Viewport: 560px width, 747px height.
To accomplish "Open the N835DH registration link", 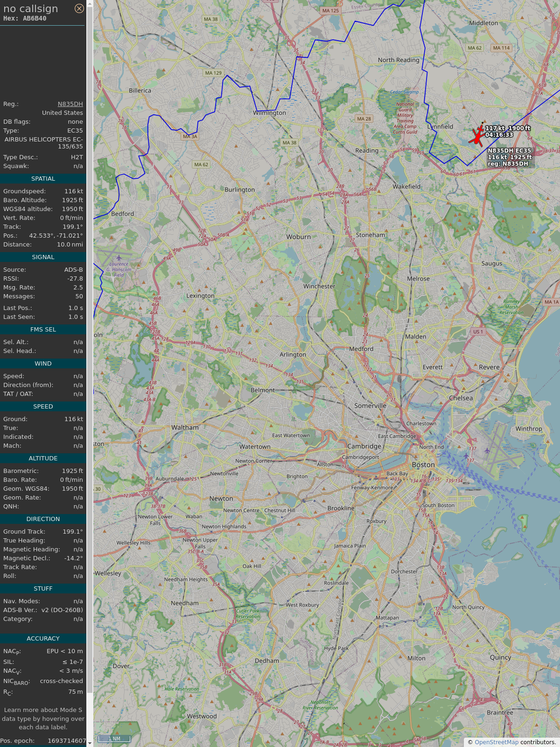I will pyautogui.click(x=70, y=104).
